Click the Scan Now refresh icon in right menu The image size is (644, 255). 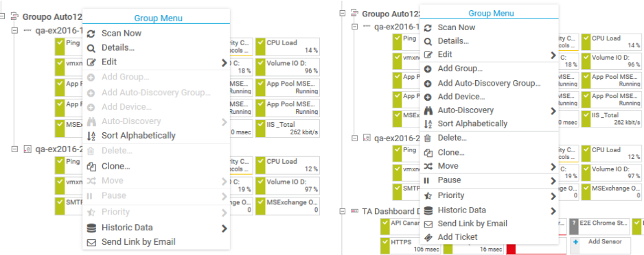(428, 27)
